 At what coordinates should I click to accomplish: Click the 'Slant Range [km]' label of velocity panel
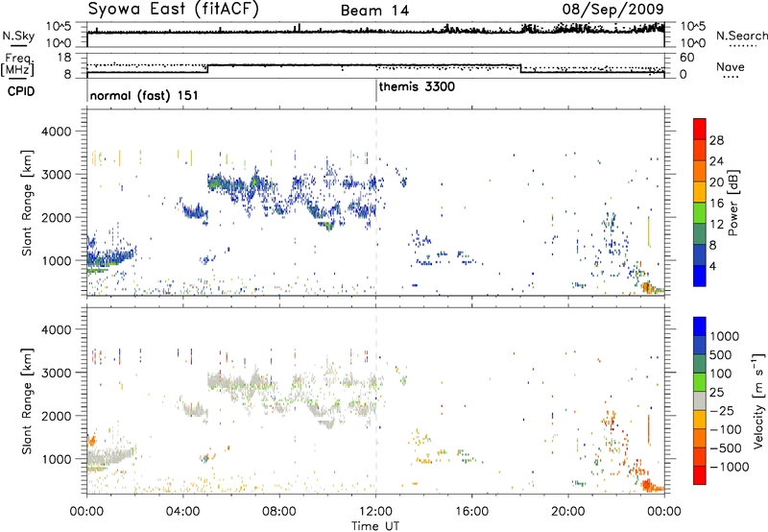click(27, 400)
